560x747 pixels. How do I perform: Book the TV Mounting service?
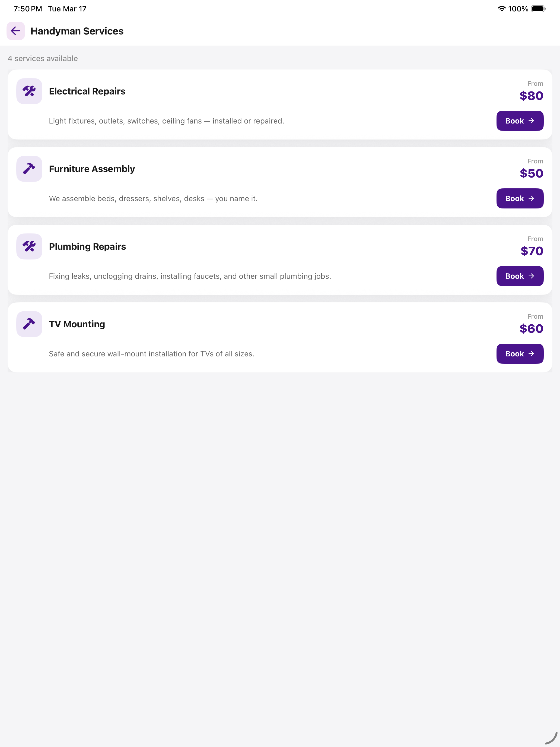(520, 354)
